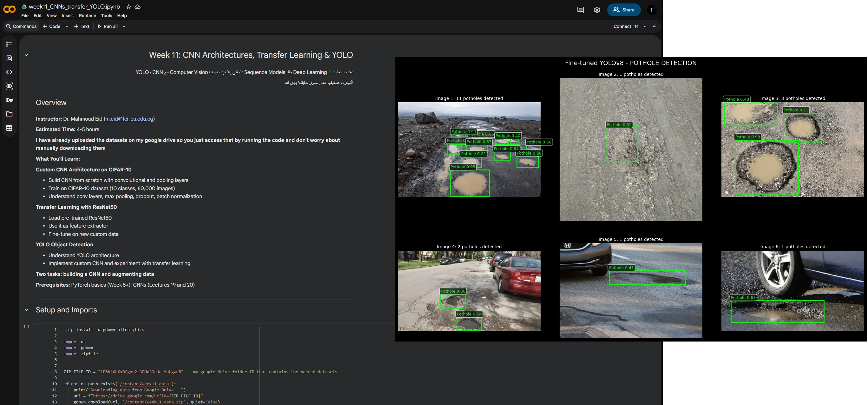Open the Connect options dropdown arrow

pyautogui.click(x=645, y=26)
